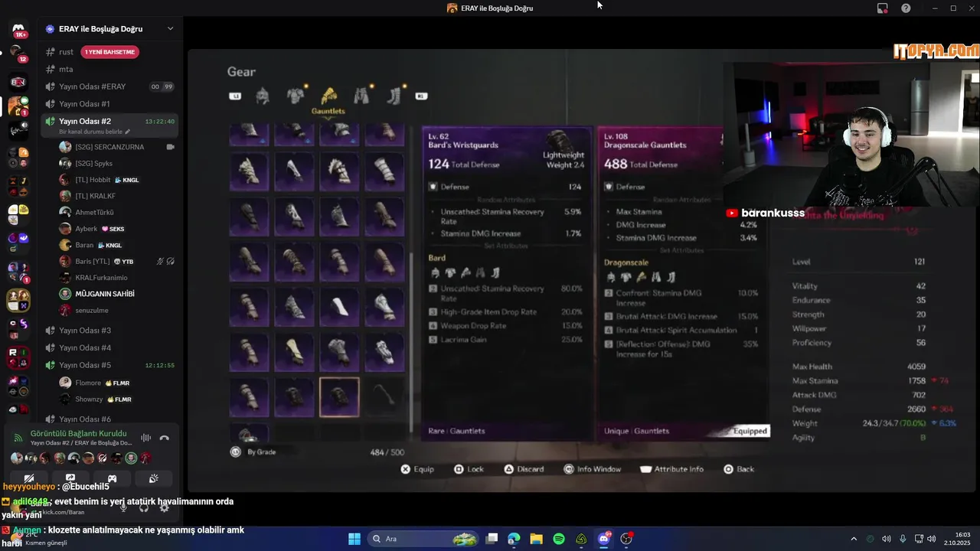Viewport: 980px width, 551px height.
Task: Select user Flomore in Yayın Odası #5
Action: coord(116,383)
